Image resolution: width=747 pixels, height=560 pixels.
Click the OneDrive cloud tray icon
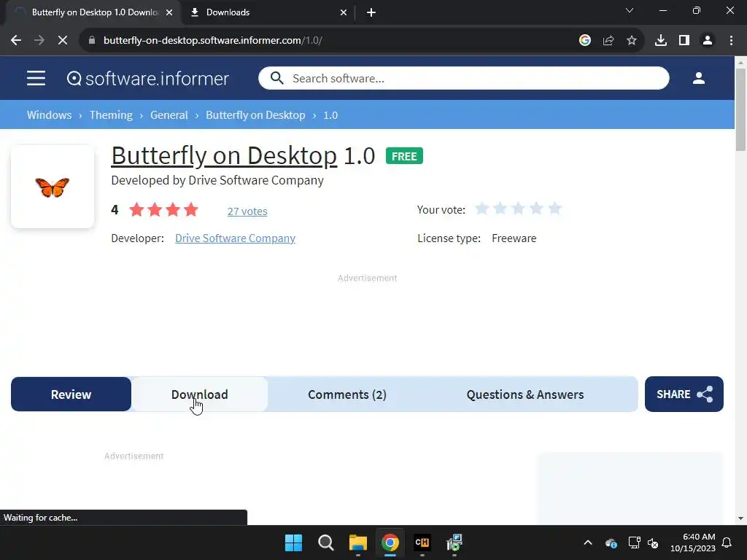click(x=611, y=542)
